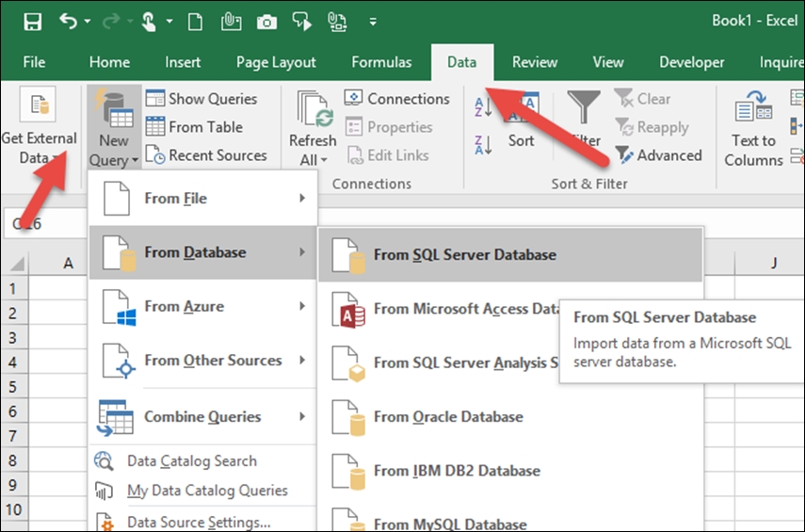
Task: Click the Undo arrow icon
Action: [x=67, y=21]
